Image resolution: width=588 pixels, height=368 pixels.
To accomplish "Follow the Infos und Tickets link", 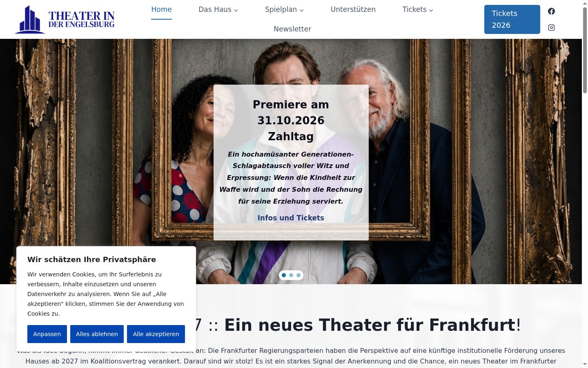I will [x=291, y=218].
